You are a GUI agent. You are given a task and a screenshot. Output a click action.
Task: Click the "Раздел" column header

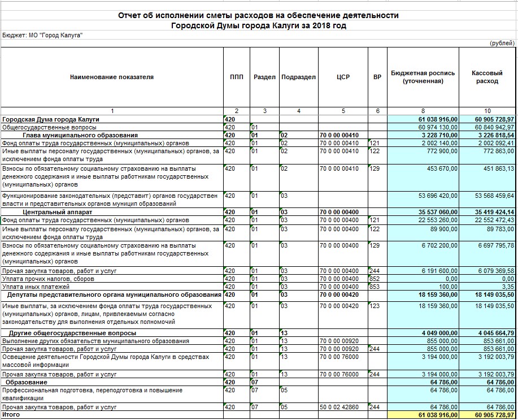[x=264, y=77]
